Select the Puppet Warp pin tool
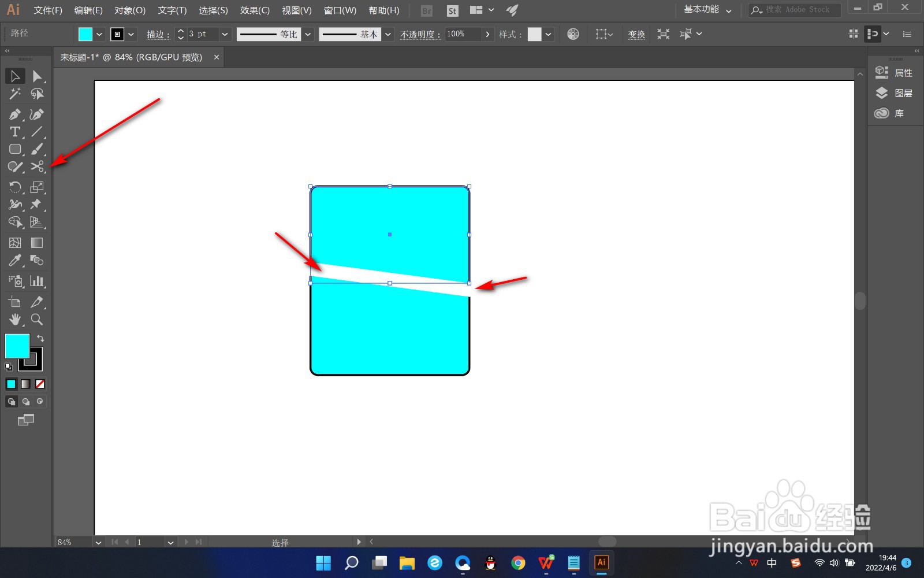924x578 pixels. tap(37, 205)
